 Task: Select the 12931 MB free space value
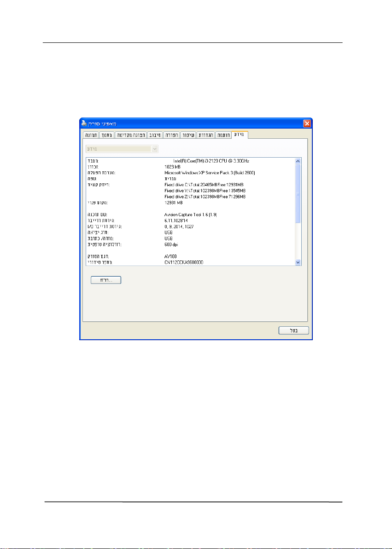(174, 203)
